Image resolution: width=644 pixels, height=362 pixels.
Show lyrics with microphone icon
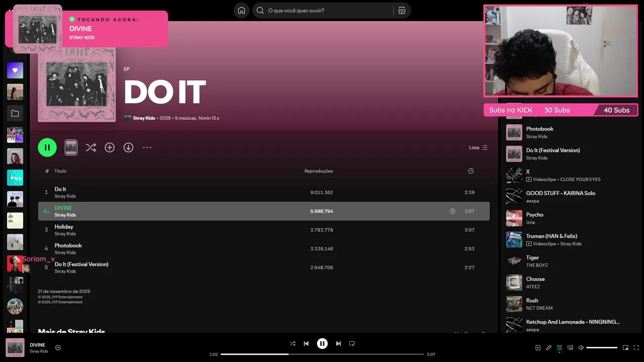pos(548,347)
